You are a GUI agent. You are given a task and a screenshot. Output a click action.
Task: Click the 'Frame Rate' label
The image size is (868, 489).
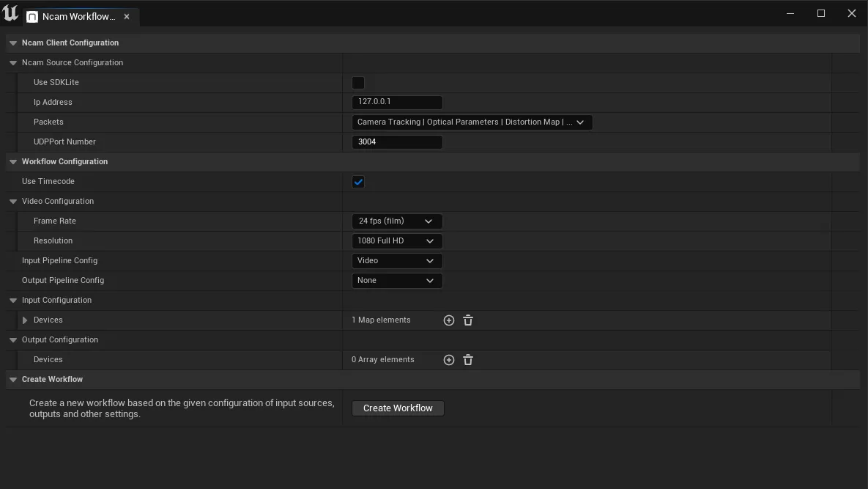click(x=55, y=221)
